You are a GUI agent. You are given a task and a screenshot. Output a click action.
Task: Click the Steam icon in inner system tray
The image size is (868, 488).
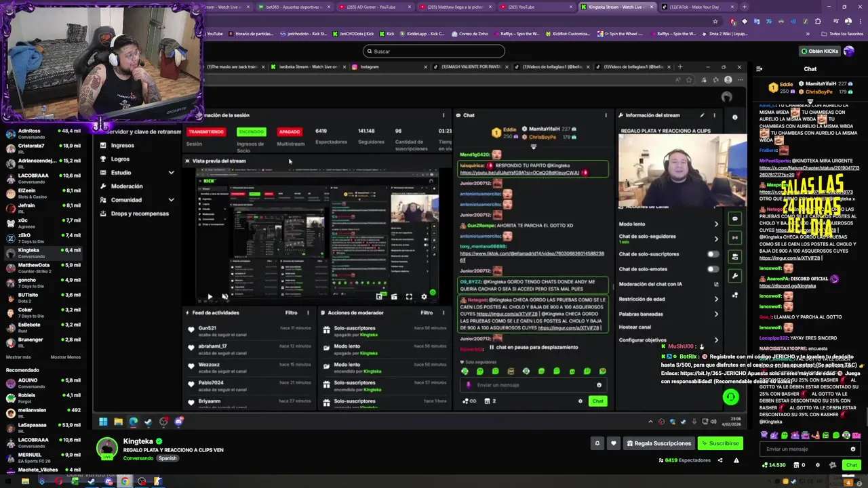(x=683, y=422)
